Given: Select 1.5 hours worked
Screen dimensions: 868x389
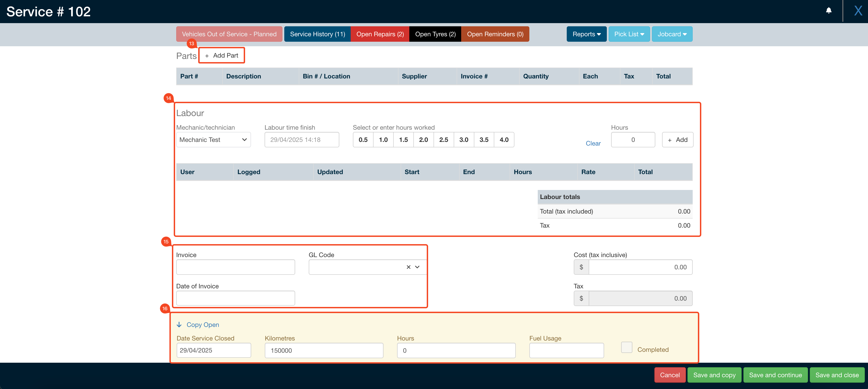Looking at the screenshot, I should 403,140.
